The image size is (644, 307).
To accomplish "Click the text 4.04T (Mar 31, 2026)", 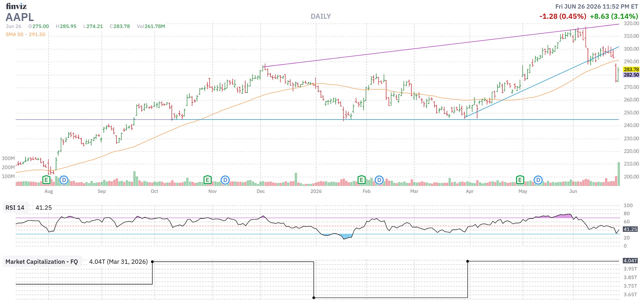I will click(118, 262).
